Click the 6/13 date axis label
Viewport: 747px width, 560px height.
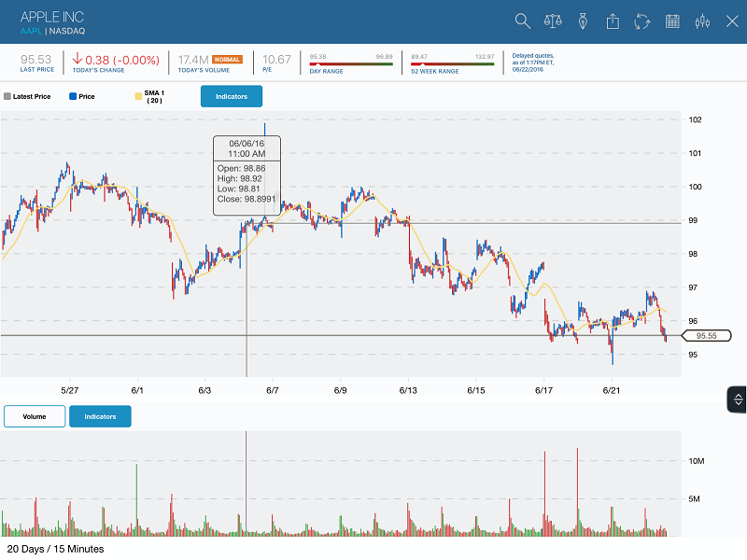pyautogui.click(x=408, y=390)
